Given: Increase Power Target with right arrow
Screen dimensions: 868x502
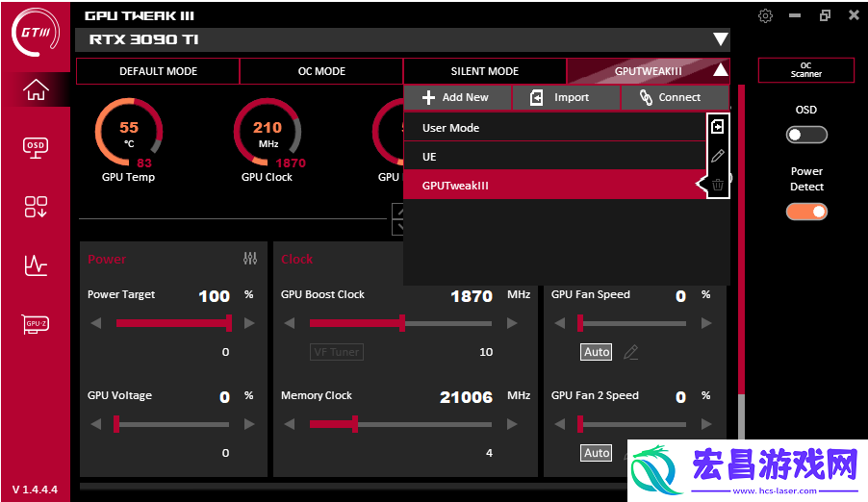Looking at the screenshot, I should coord(249,323).
